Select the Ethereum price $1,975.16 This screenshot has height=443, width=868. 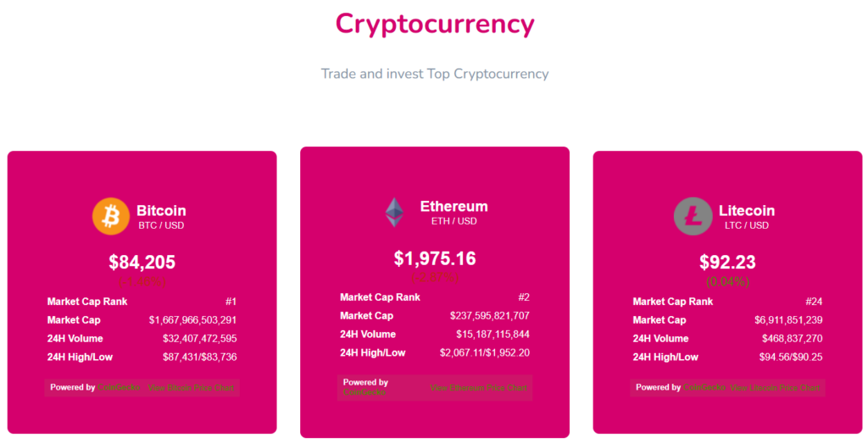click(435, 258)
